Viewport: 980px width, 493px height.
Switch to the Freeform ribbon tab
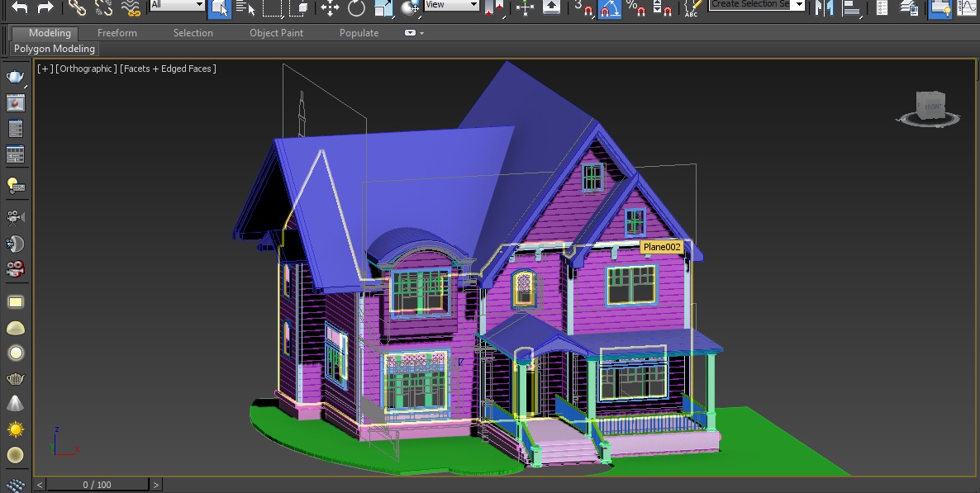[117, 33]
